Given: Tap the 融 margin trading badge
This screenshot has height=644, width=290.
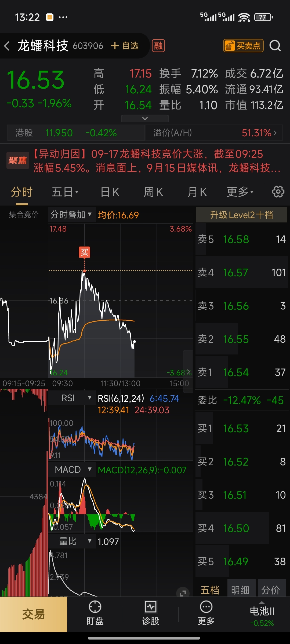Looking at the screenshot, I should 158,46.
